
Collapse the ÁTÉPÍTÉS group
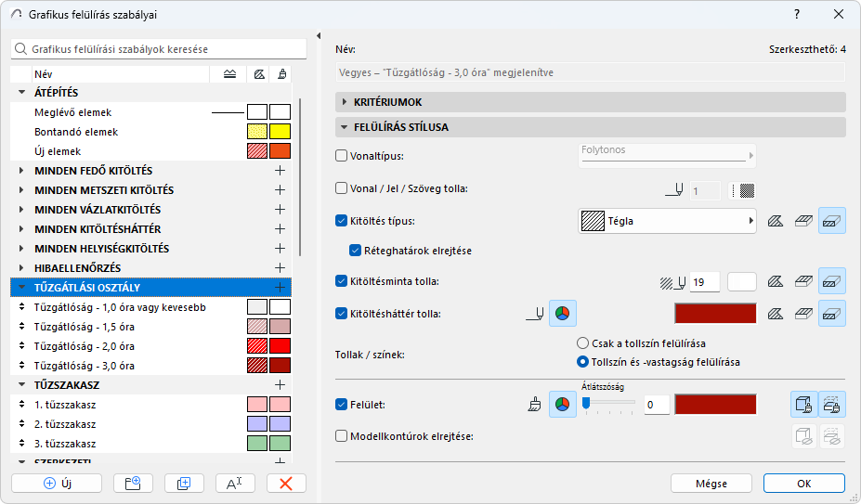point(22,92)
